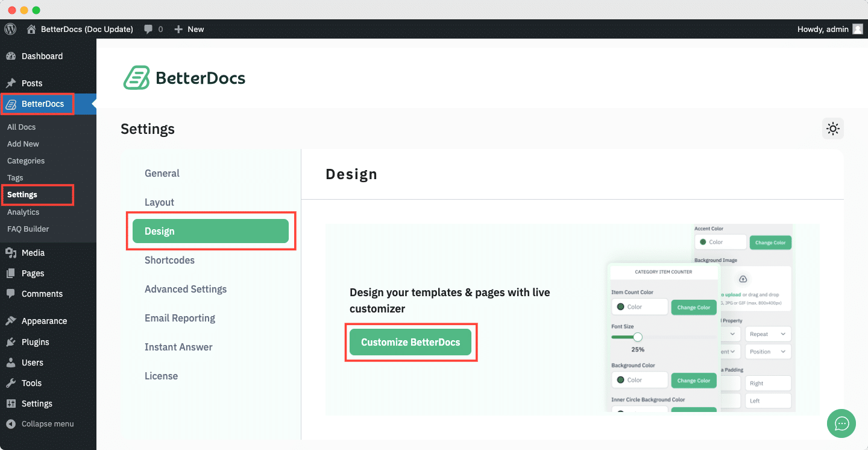Open the support chat bubble icon
This screenshot has width=868, height=450.
(x=841, y=423)
